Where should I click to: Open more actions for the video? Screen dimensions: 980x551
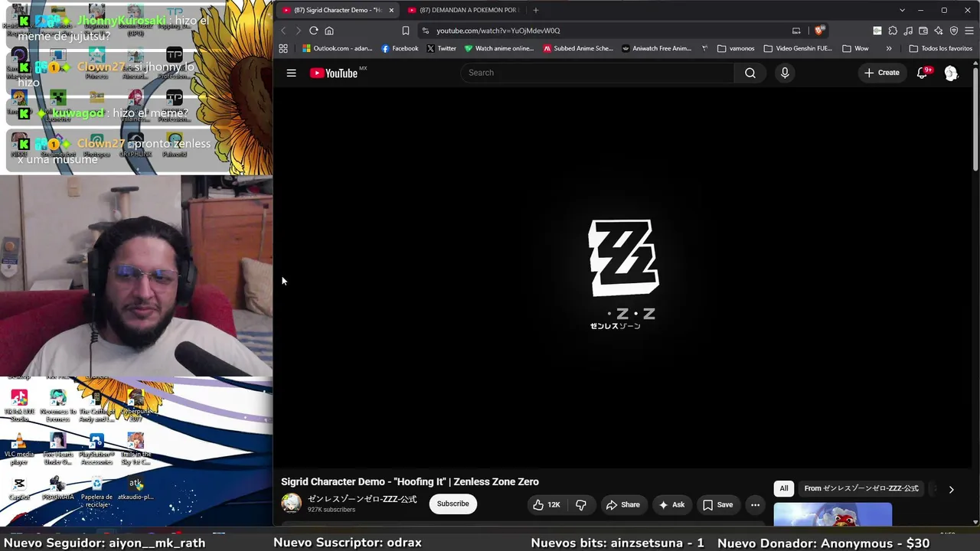(755, 505)
